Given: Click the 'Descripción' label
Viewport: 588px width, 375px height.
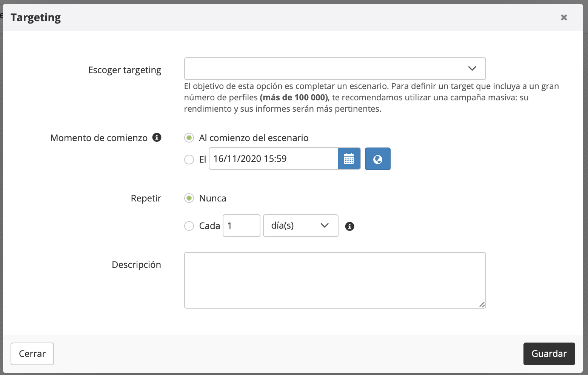Looking at the screenshot, I should [x=136, y=265].
